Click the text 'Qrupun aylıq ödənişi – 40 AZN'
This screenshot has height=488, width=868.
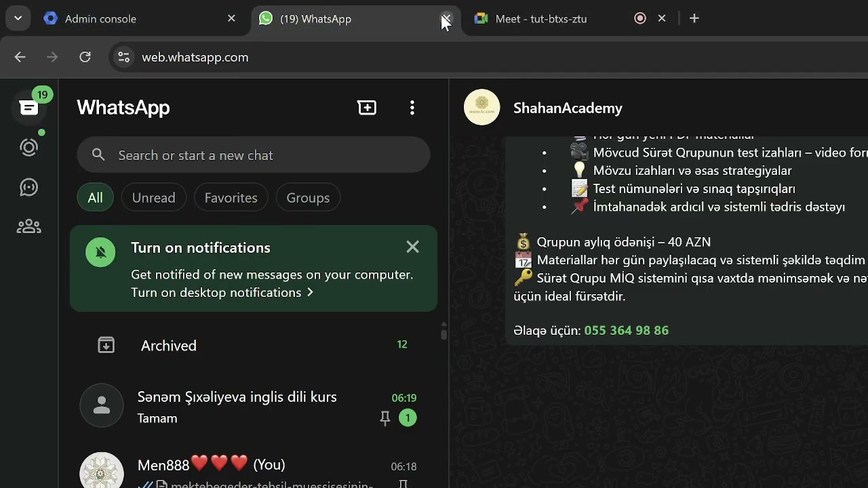(x=624, y=242)
